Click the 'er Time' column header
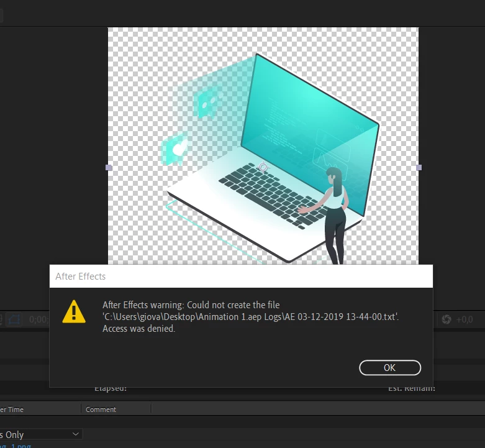 click(x=12, y=409)
